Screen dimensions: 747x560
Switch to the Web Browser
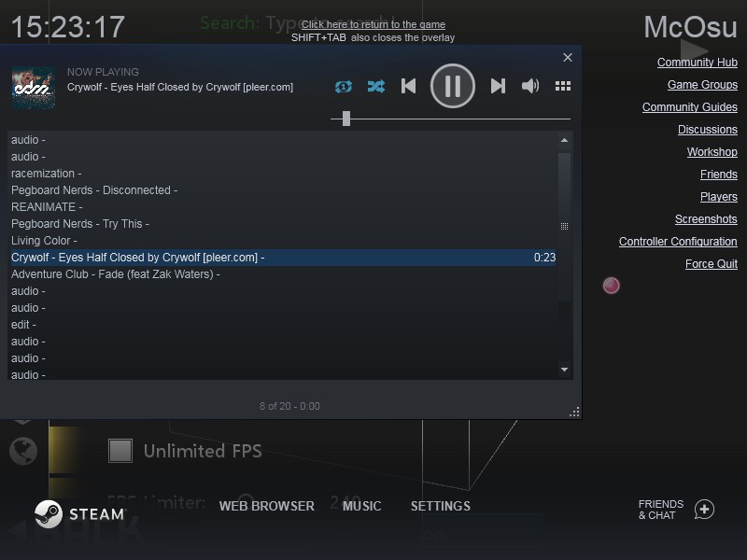coord(266,506)
